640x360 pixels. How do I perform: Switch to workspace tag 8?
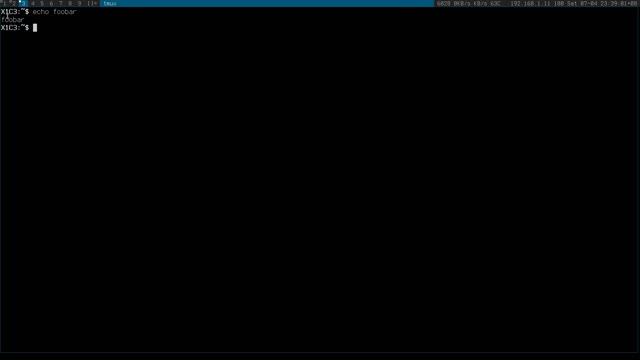point(70,3)
